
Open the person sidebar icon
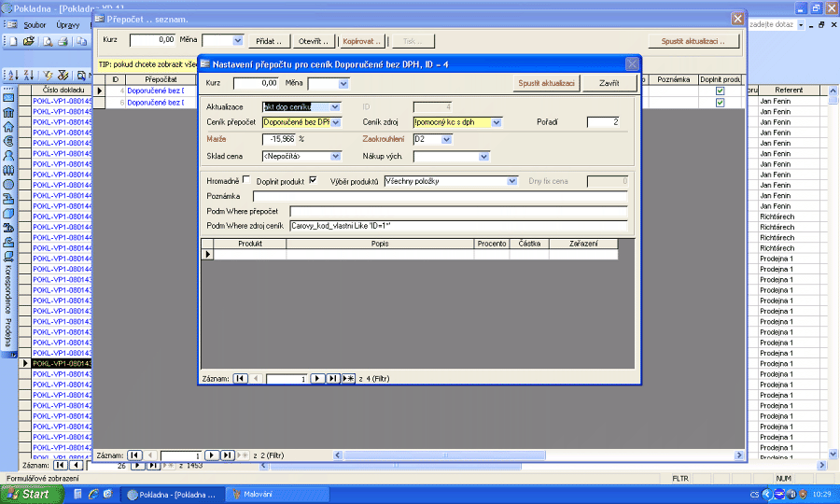click(x=8, y=156)
